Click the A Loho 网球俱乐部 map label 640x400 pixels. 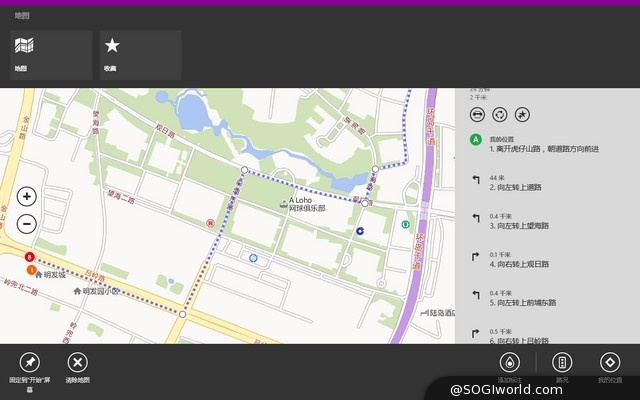click(307, 204)
